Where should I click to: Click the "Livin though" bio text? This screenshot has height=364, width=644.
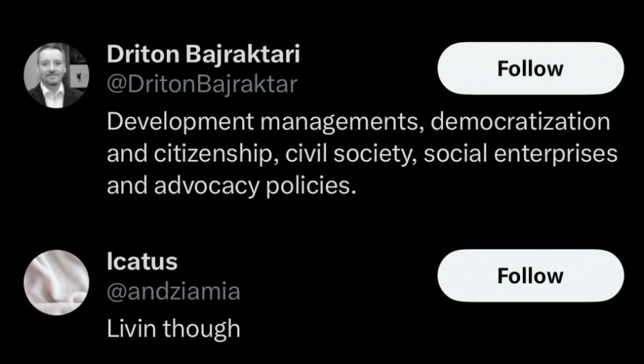[173, 328]
